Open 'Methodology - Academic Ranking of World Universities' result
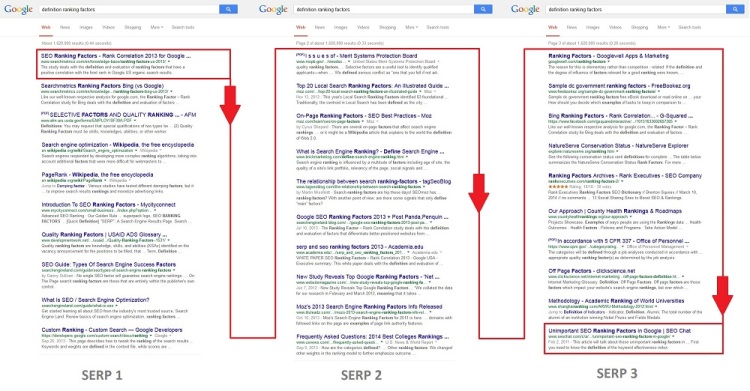The height and width of the screenshot is (391, 750). click(616, 301)
